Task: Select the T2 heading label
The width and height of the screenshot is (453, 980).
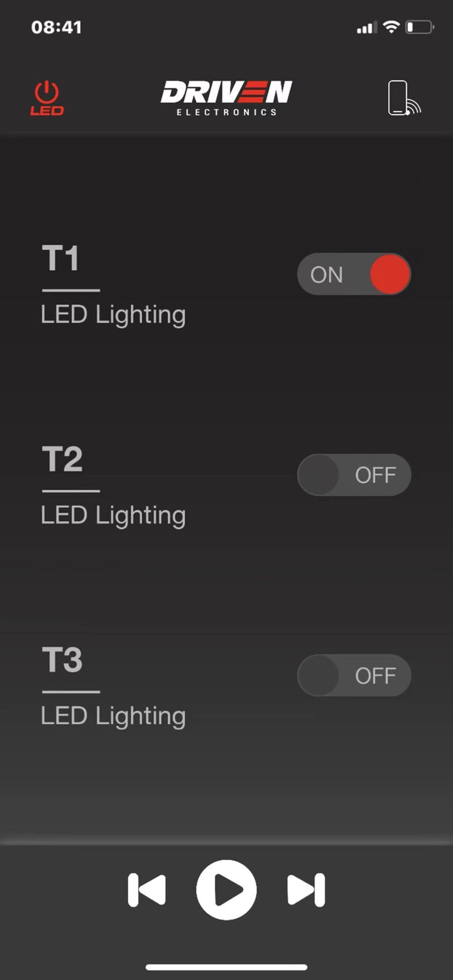Action: [62, 459]
